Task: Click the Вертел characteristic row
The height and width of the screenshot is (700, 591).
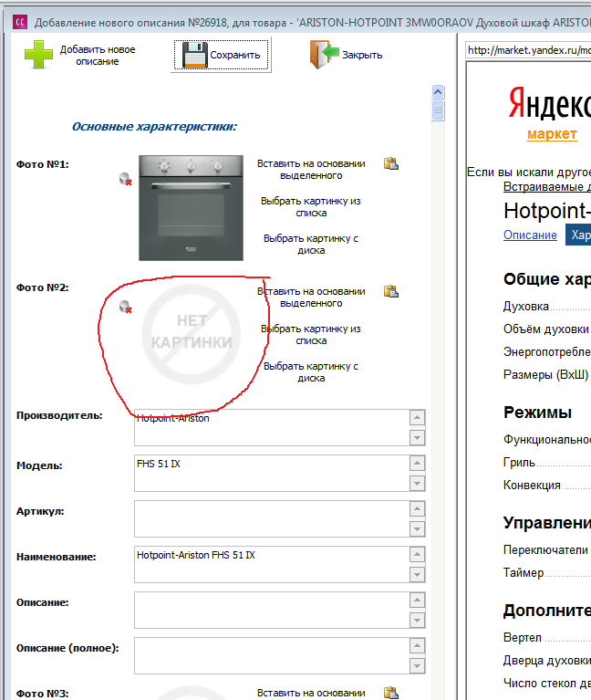Action: click(x=547, y=638)
